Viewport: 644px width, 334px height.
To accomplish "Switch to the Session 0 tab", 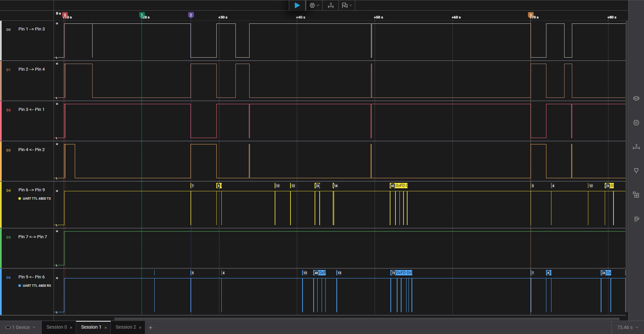I will 57,327.
